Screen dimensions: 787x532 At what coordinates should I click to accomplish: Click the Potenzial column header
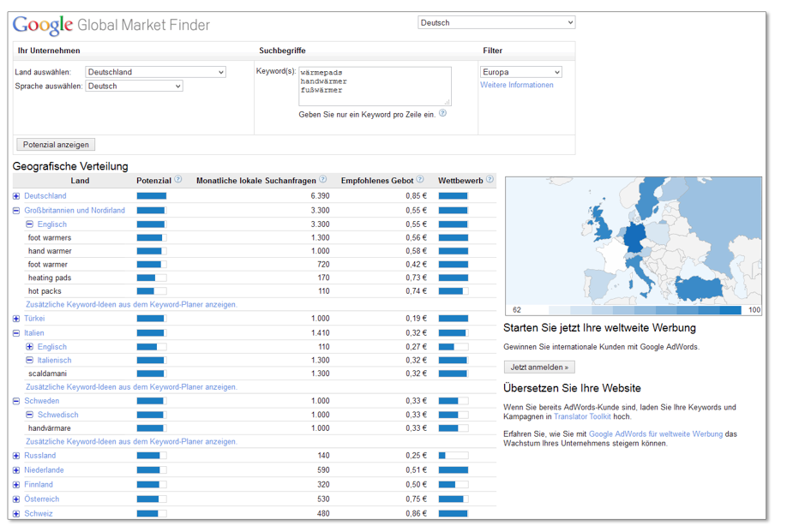tap(153, 181)
